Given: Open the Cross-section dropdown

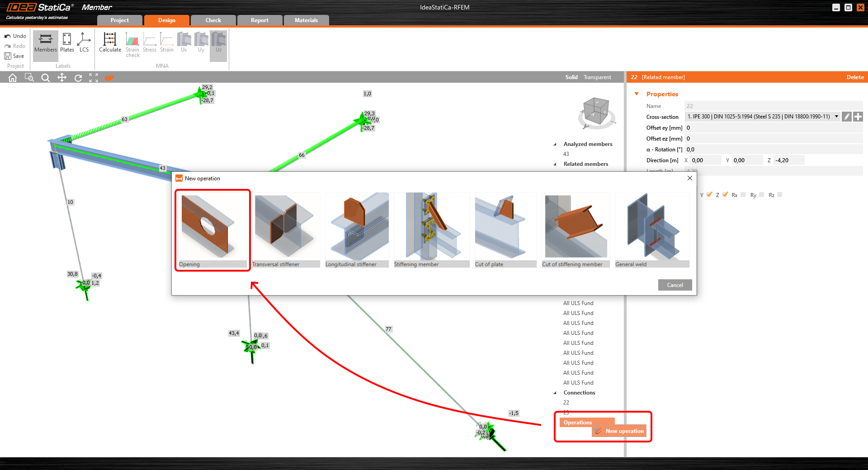Looking at the screenshot, I should pos(836,117).
